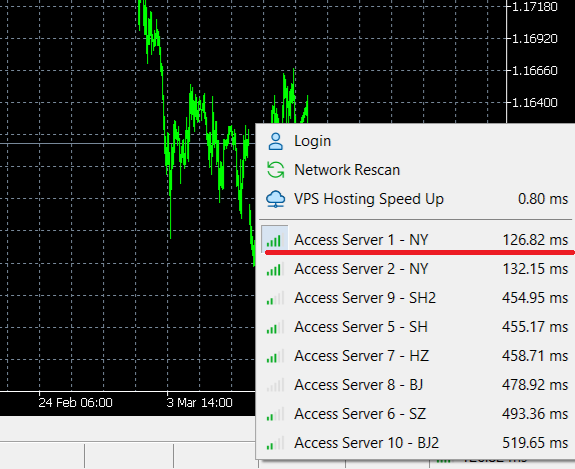Viewport: 575px width, 469px height.
Task: Connect to Access Server 5 - SH
Action: [416, 327]
